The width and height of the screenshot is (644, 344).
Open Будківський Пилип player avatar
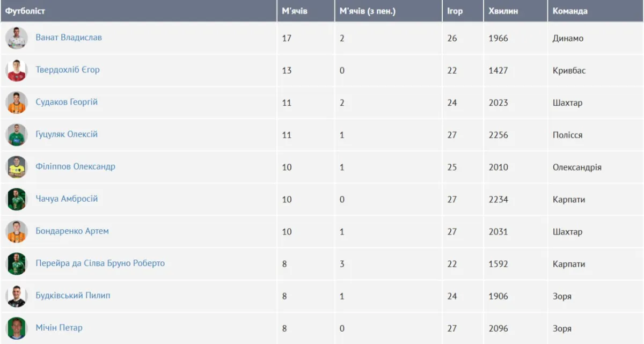tap(17, 296)
